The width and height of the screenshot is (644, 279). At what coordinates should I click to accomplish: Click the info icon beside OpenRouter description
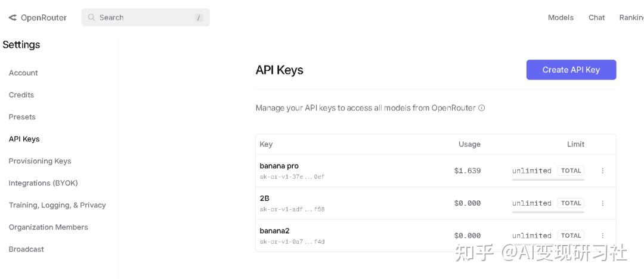482,108
